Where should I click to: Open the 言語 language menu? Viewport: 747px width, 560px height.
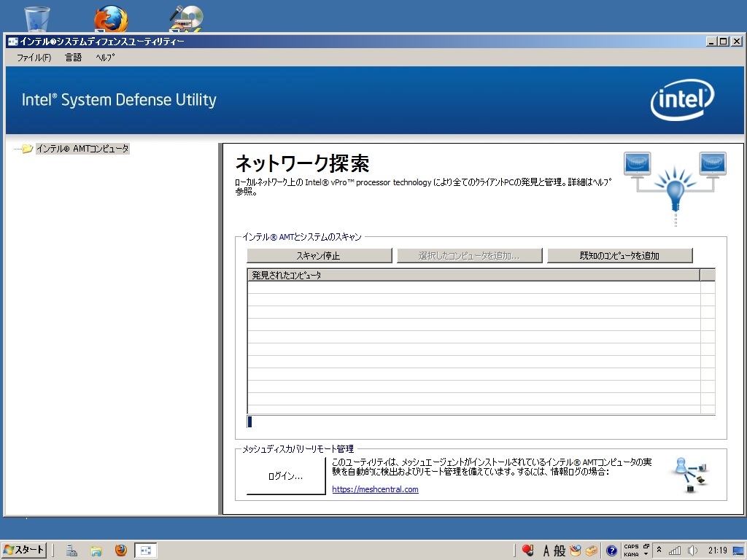[74, 58]
